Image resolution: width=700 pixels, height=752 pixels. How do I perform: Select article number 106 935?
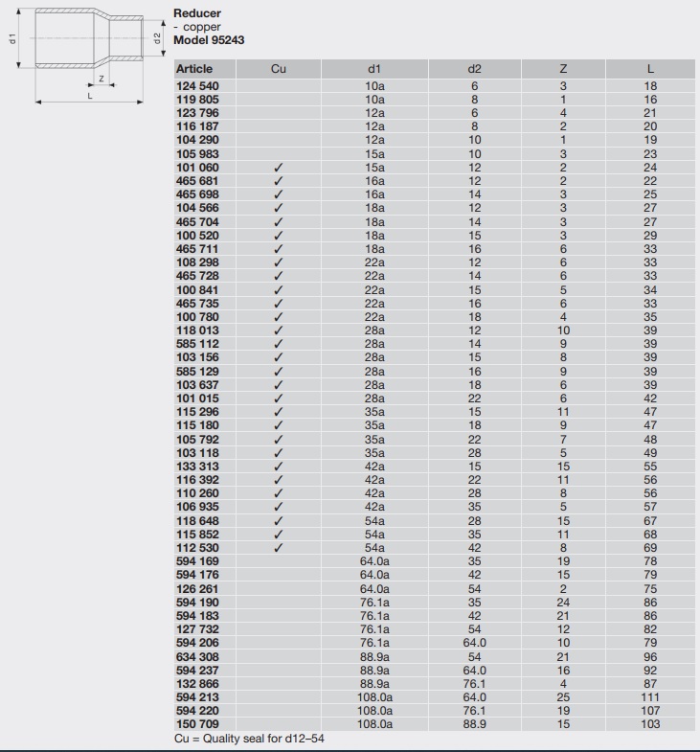point(197,507)
